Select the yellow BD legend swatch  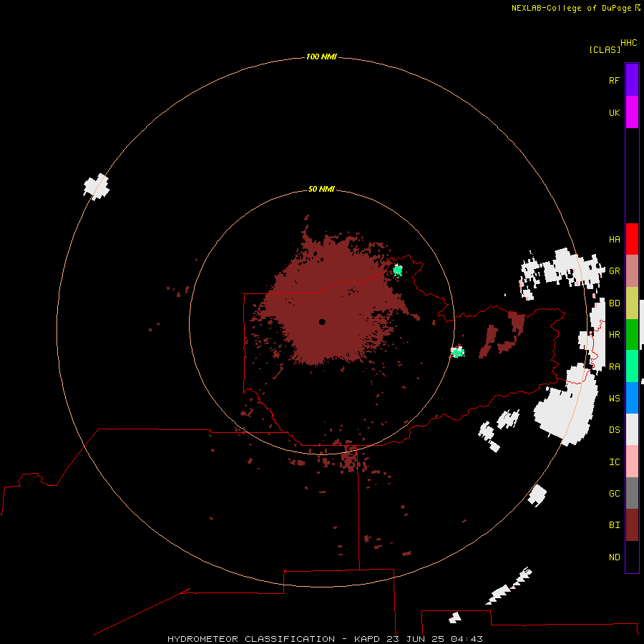coord(632,303)
